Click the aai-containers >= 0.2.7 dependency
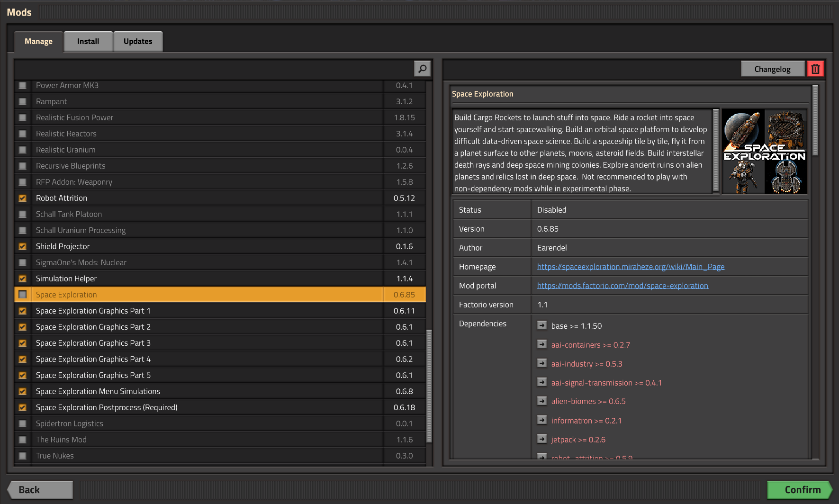The width and height of the screenshot is (839, 504). (x=590, y=345)
